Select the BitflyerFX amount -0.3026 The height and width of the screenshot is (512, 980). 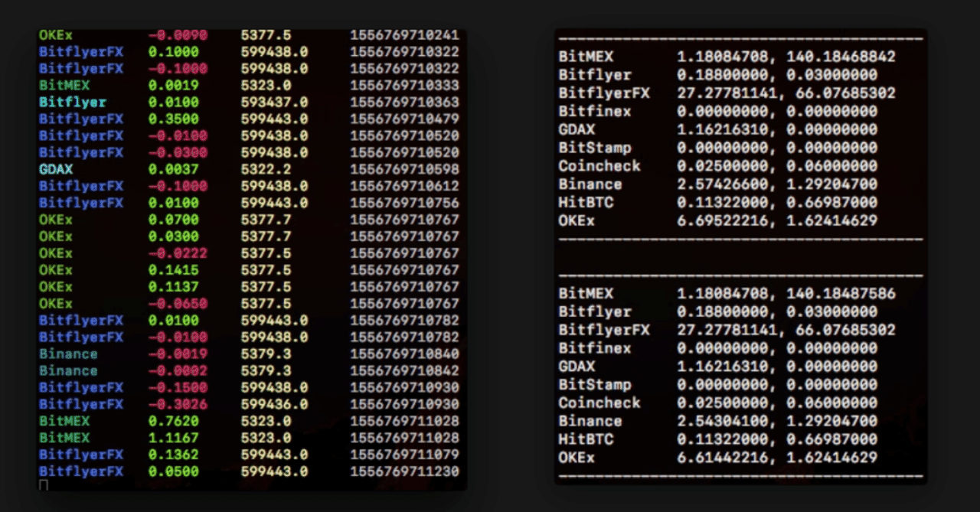point(178,405)
